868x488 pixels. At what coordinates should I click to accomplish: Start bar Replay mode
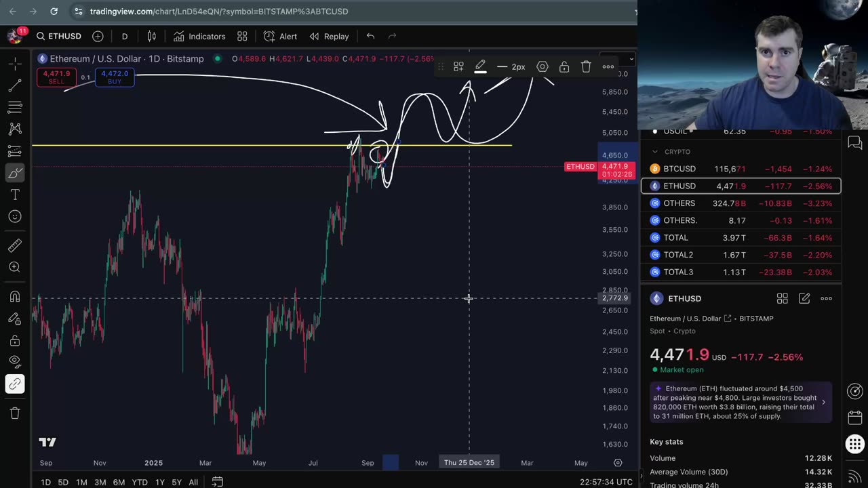pyautogui.click(x=329, y=37)
